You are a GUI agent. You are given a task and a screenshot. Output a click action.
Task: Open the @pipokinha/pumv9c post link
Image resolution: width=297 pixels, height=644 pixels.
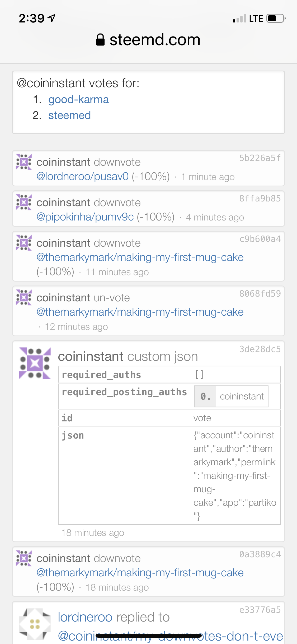click(85, 217)
